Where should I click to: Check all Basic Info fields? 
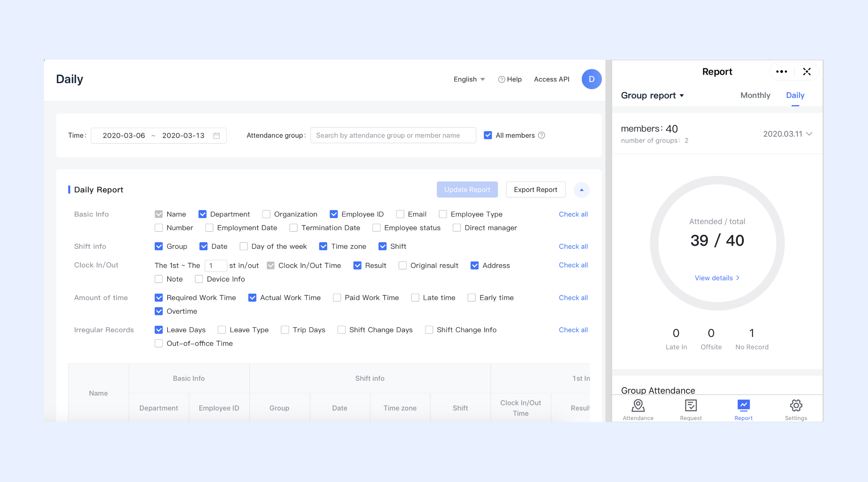click(x=573, y=214)
